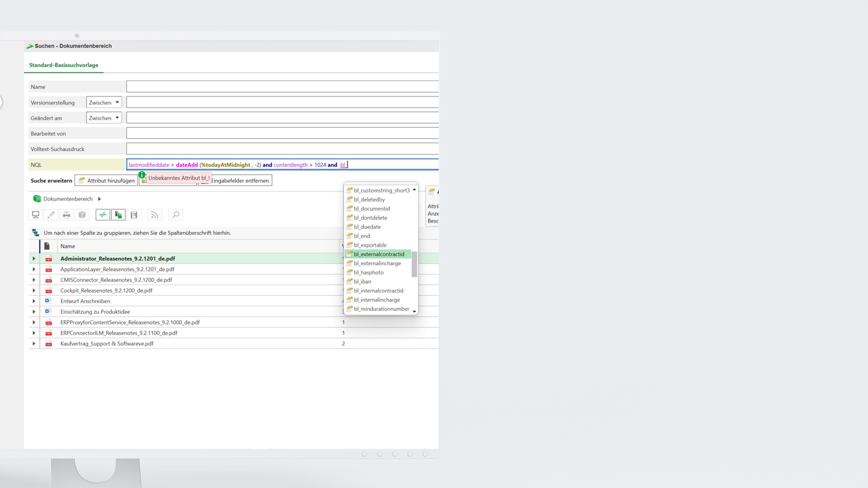Click the green arrow logo in title bar
This screenshot has width=868, height=488.
coord(30,46)
